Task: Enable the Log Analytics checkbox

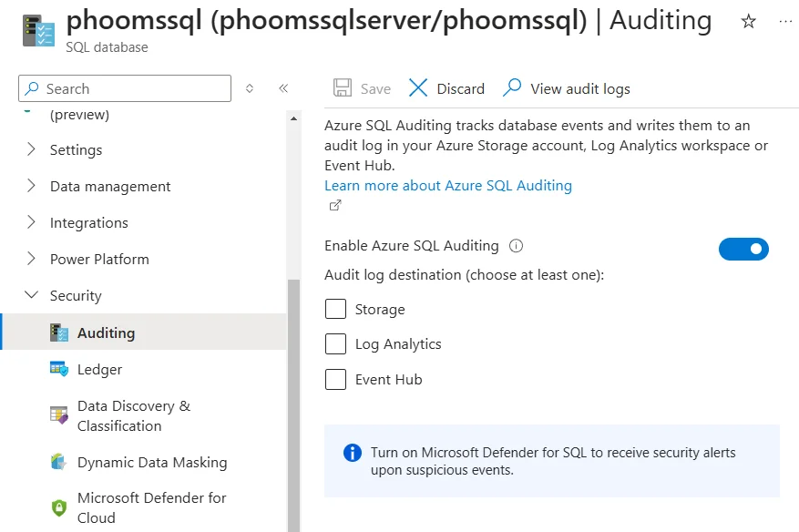Action: click(335, 344)
